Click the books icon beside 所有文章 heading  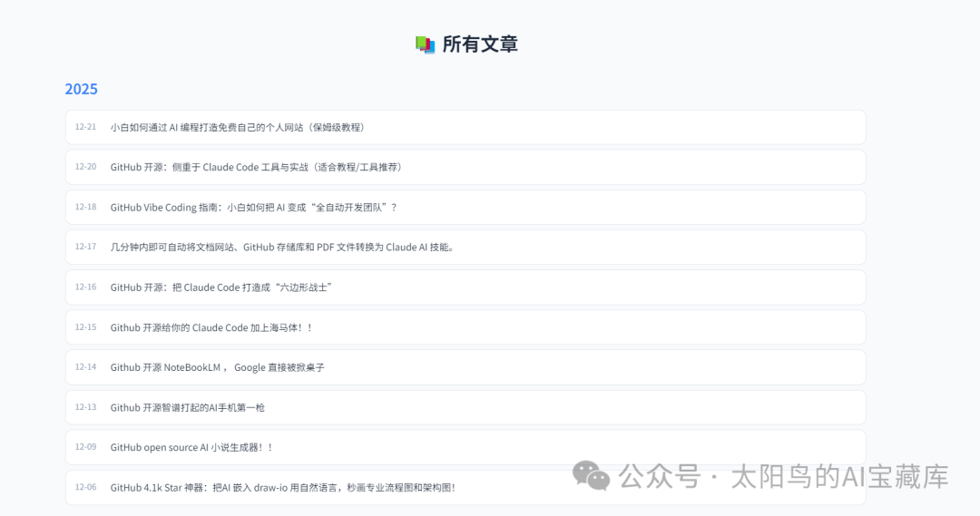click(x=425, y=44)
